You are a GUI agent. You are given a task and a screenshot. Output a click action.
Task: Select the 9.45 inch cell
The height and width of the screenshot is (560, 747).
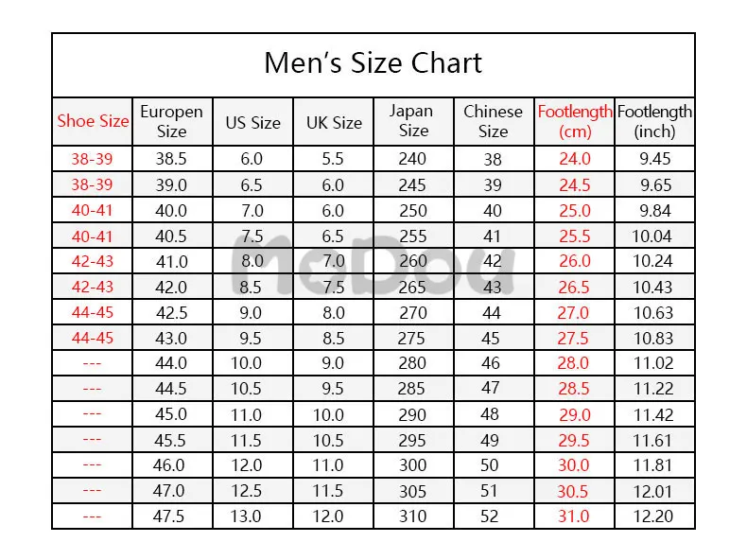(x=655, y=159)
